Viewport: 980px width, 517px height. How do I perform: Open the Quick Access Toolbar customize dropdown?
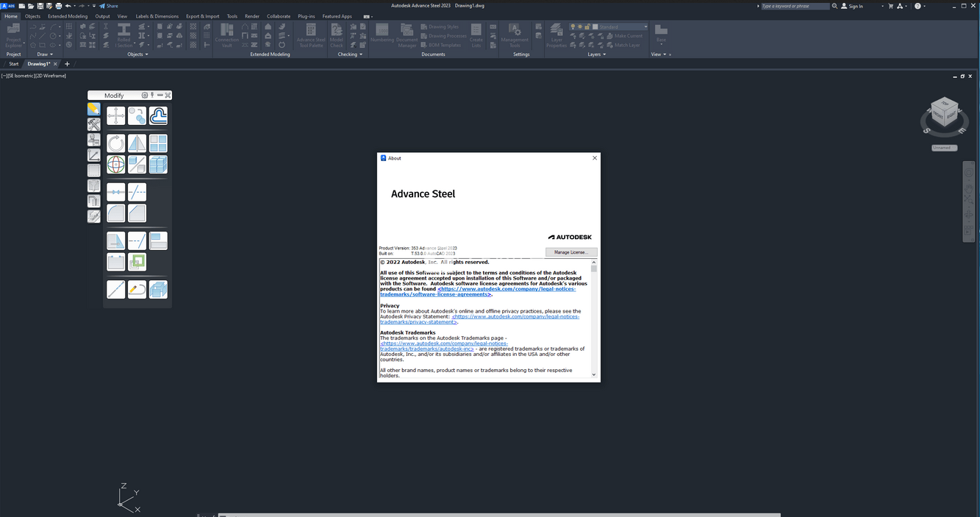point(94,6)
